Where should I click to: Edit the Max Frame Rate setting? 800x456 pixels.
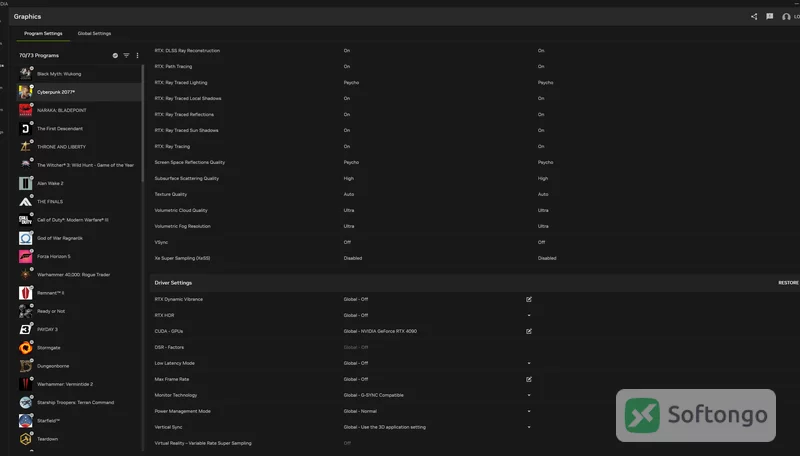click(x=529, y=379)
